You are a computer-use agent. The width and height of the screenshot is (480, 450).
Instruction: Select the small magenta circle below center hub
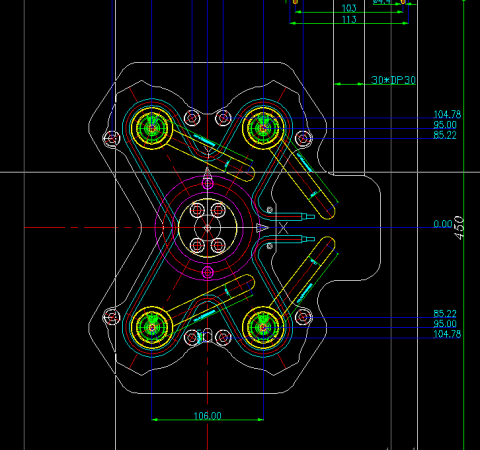tap(208, 272)
